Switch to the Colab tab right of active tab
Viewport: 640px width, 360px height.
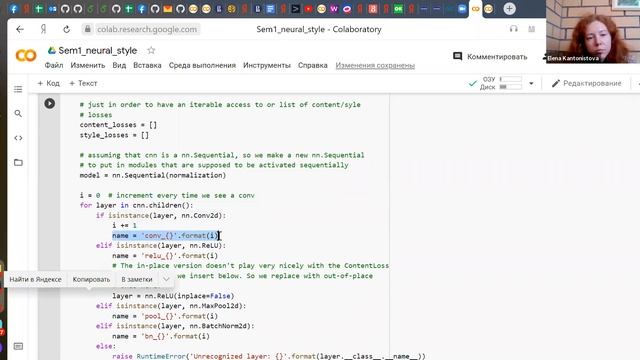click(x=488, y=9)
